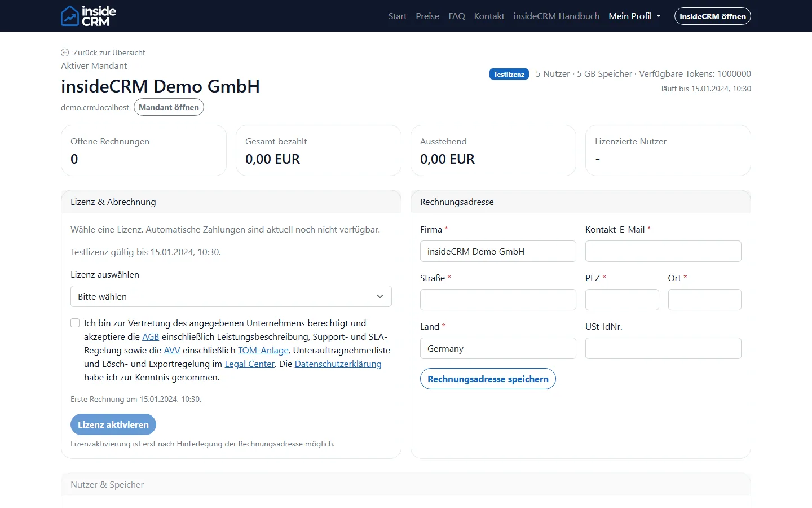Click the back arrow icon beside Zurück zur Übersicht

[x=65, y=52]
